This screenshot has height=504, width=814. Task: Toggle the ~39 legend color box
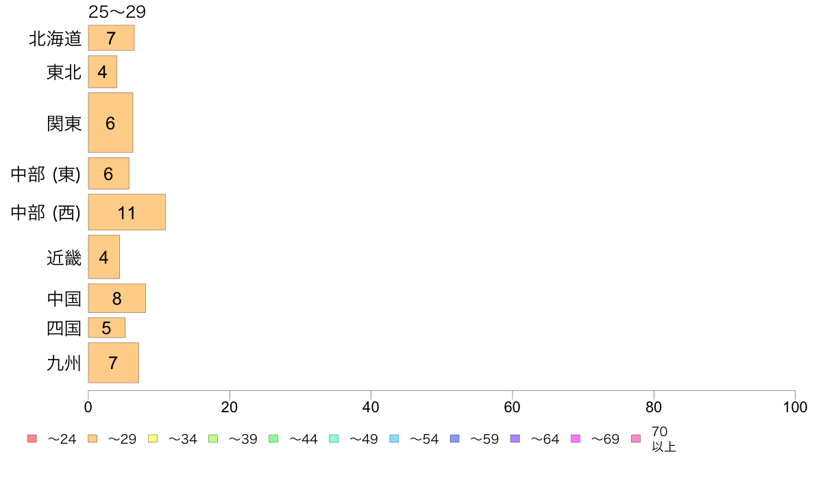coord(213,439)
